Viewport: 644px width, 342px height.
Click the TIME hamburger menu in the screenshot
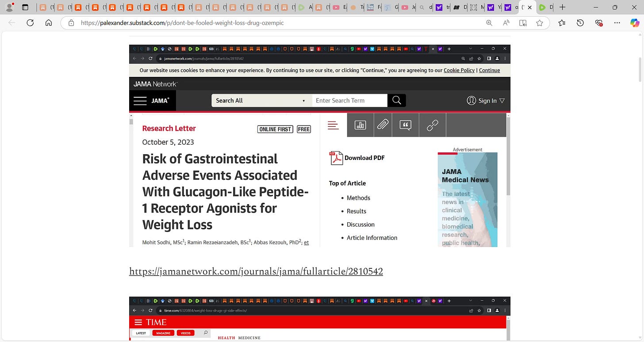pos(138,322)
